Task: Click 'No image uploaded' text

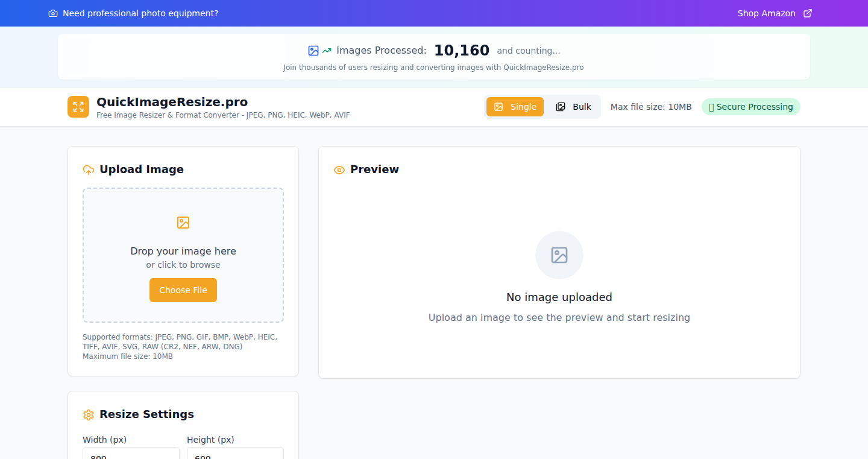Action: tap(559, 297)
